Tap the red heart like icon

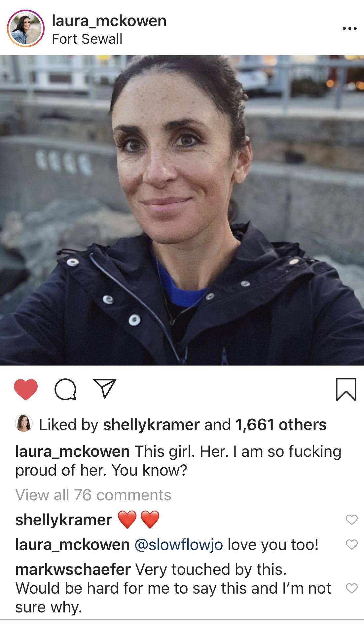[26, 390]
